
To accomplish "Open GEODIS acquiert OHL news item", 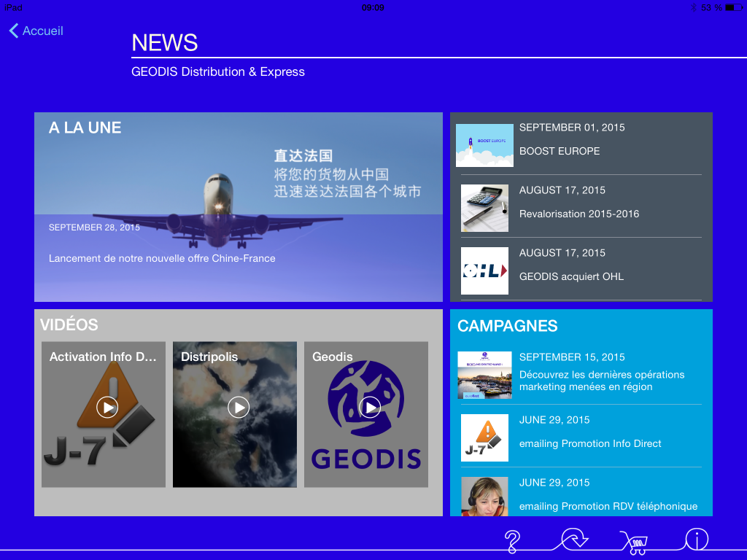I will [x=581, y=270].
